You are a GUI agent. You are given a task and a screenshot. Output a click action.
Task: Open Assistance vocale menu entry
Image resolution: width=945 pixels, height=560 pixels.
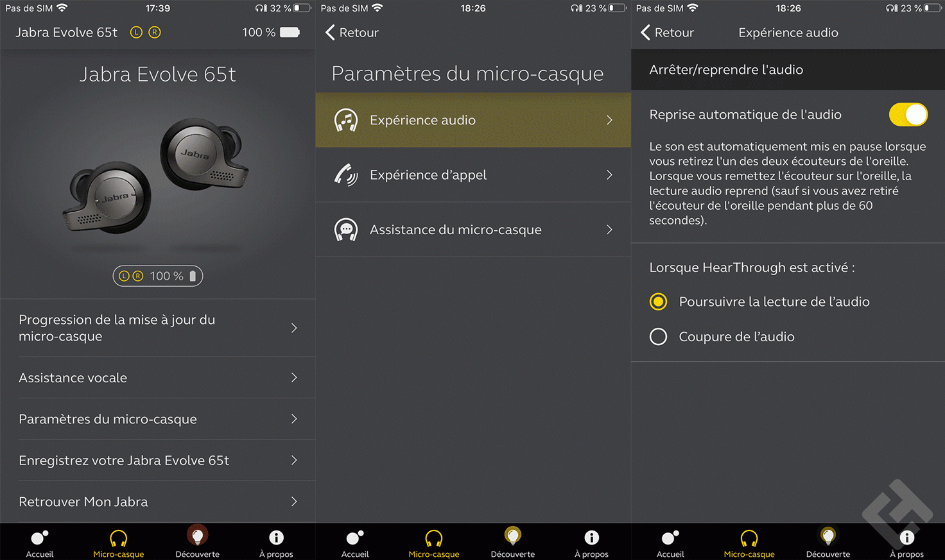point(158,378)
